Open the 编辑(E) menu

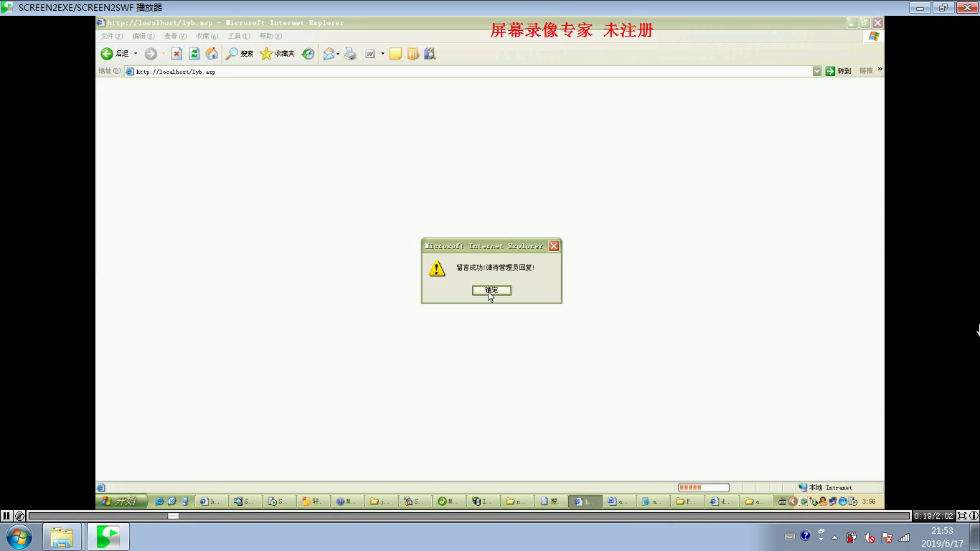143,36
